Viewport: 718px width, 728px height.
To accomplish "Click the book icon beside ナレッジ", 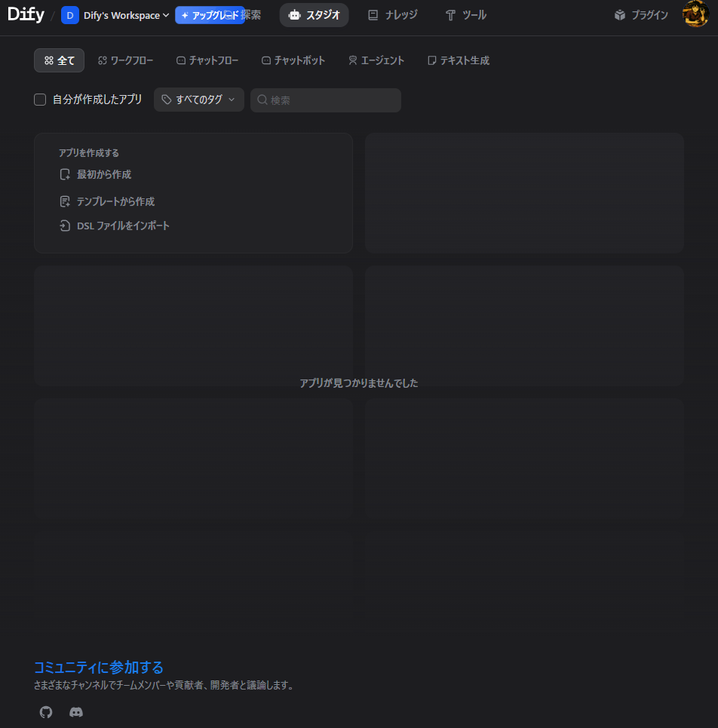I will [x=373, y=15].
